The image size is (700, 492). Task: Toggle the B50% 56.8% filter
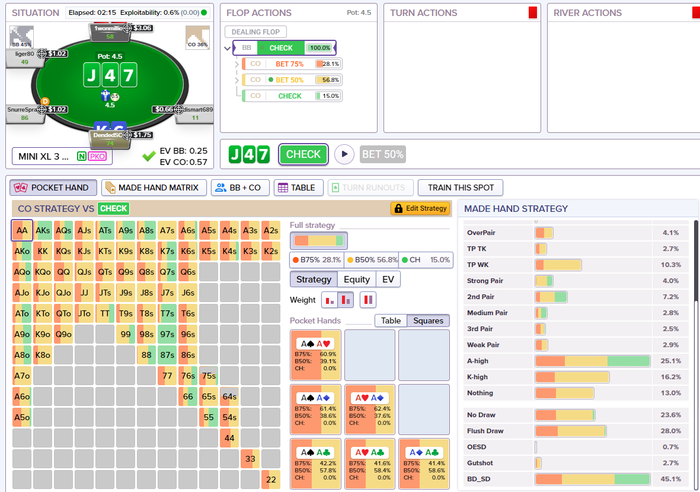click(371, 260)
